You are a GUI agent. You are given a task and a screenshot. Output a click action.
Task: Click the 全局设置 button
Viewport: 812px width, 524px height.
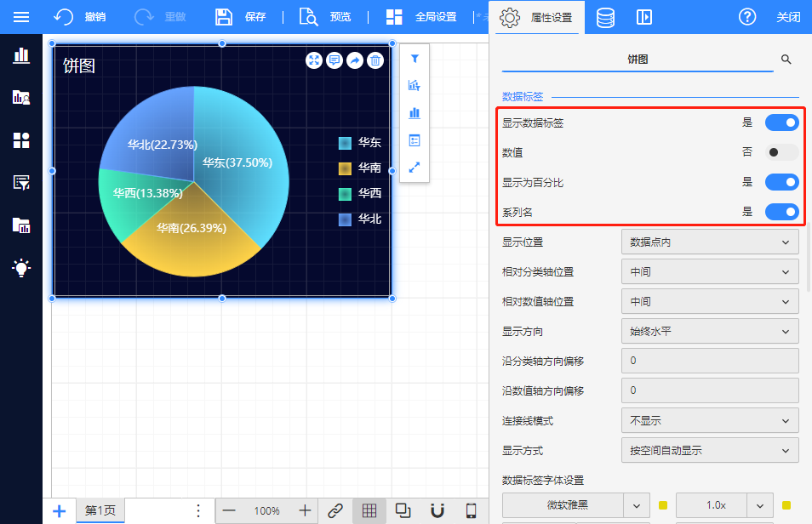point(421,17)
